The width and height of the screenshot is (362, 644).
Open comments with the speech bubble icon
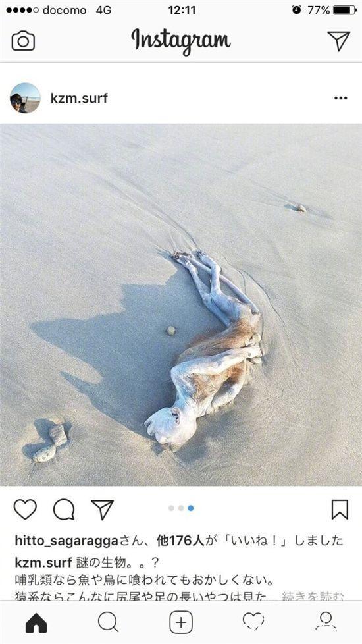click(64, 510)
